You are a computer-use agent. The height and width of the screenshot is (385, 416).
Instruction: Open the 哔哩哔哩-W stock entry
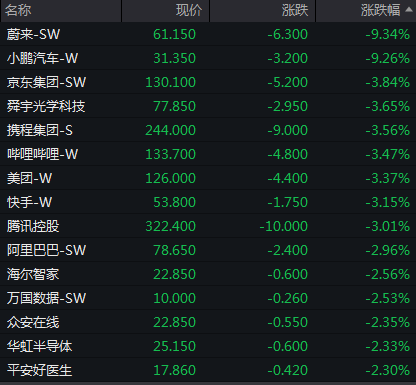click(x=208, y=154)
